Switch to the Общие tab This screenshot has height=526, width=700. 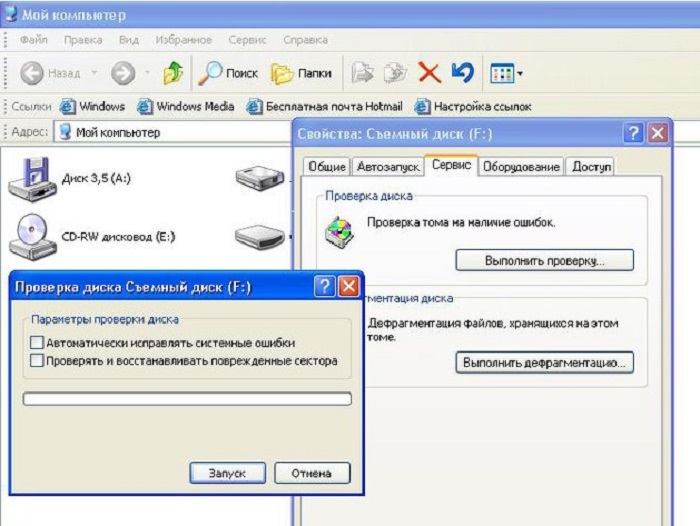tap(327, 167)
